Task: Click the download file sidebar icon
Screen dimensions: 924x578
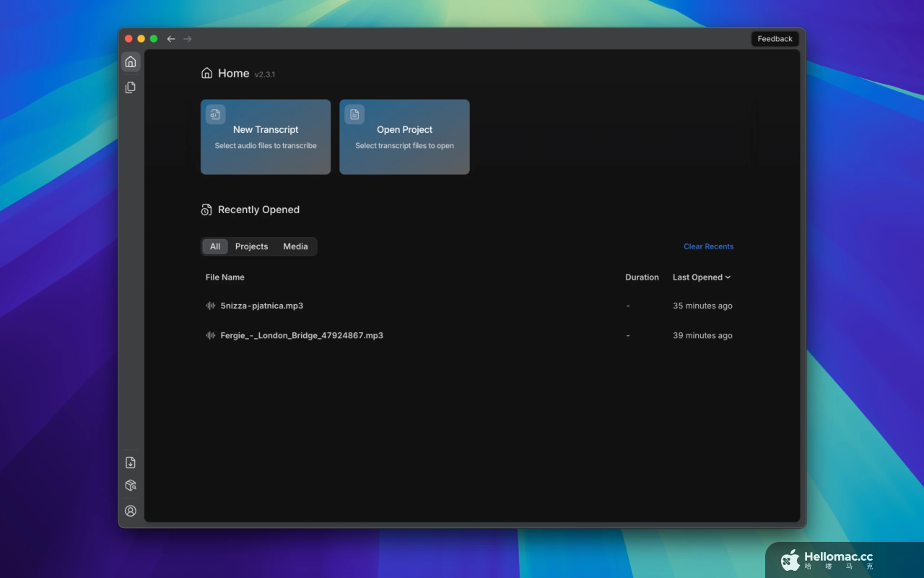Action: coord(131,462)
